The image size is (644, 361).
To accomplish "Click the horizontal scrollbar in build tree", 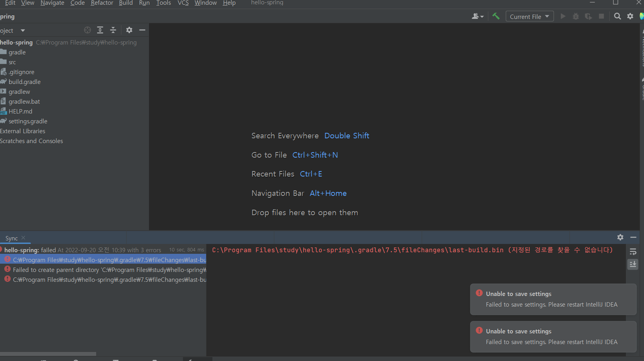I will point(48,354).
